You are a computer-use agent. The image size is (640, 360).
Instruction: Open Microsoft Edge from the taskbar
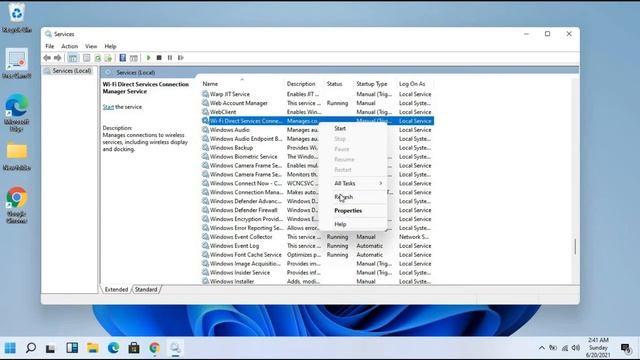(113, 348)
